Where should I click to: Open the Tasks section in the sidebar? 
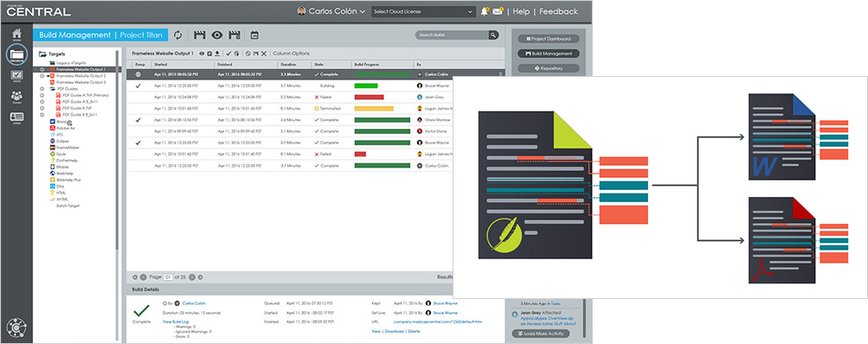tap(16, 76)
